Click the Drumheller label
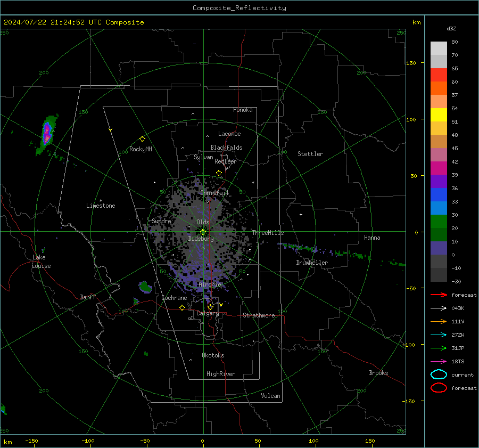 pyautogui.click(x=312, y=263)
